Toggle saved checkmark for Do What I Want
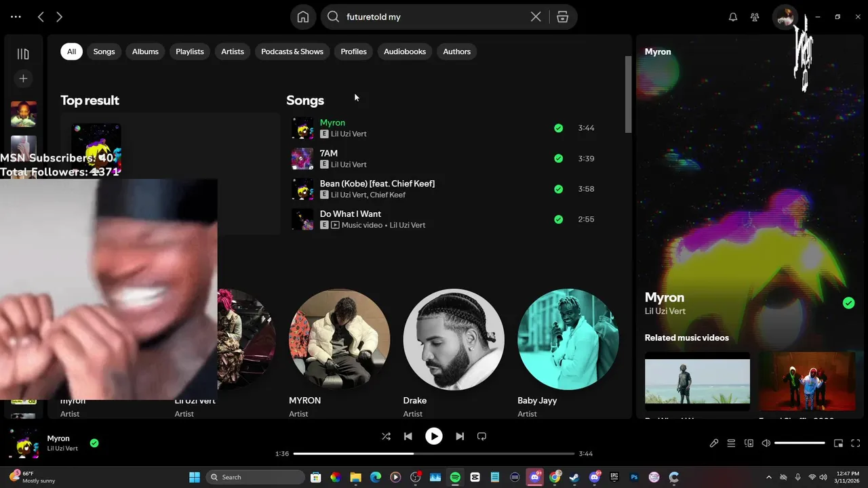 click(558, 220)
